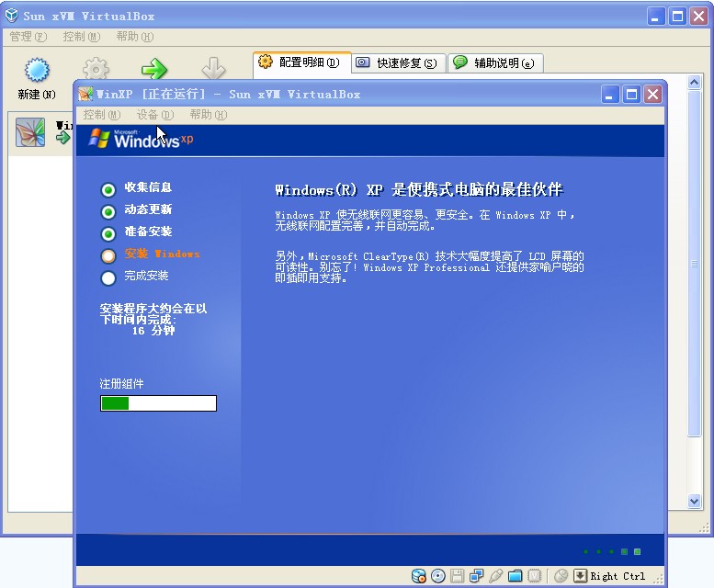Click the 收集信息 step label

point(148,187)
